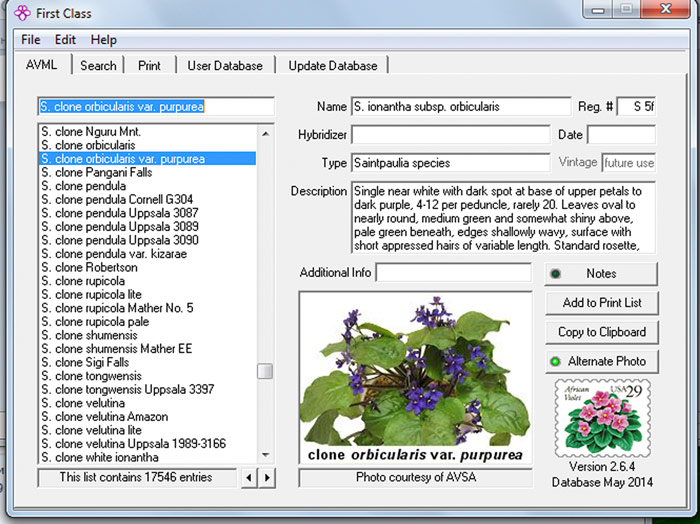
Task: Select 'S. clone rupicola lite' entry
Action: (147, 294)
